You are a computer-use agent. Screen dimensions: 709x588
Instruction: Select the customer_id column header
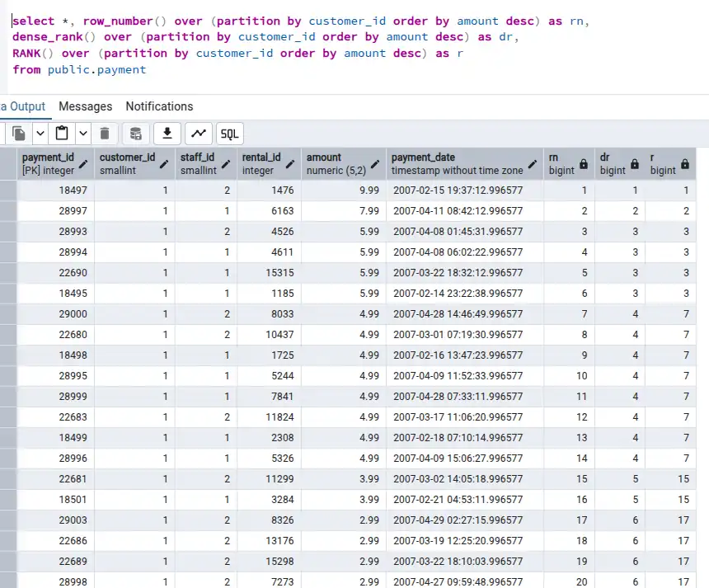[x=134, y=164]
